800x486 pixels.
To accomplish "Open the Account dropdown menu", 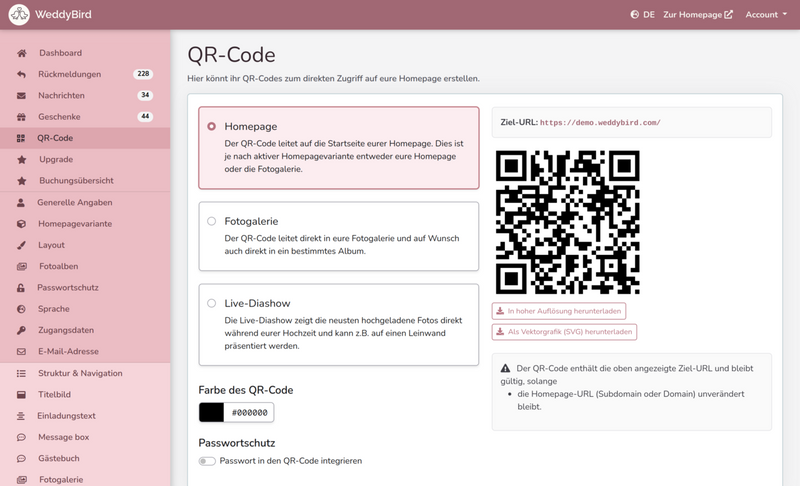I will coord(766,14).
